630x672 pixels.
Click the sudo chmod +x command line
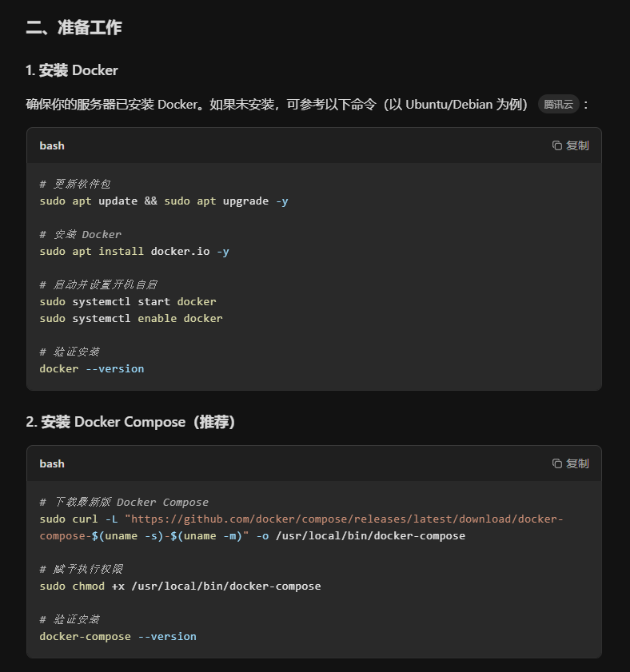click(180, 587)
